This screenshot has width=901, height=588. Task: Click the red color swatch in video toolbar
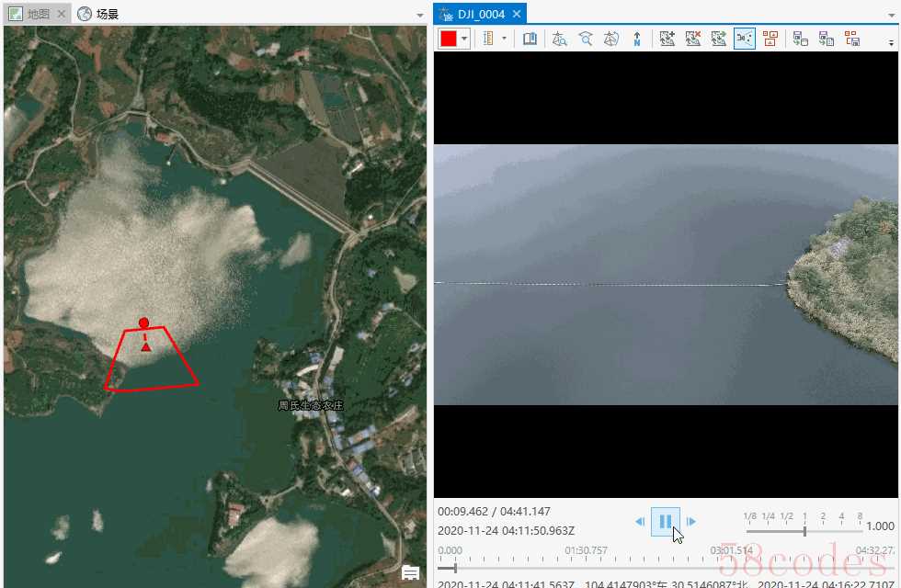(449, 39)
